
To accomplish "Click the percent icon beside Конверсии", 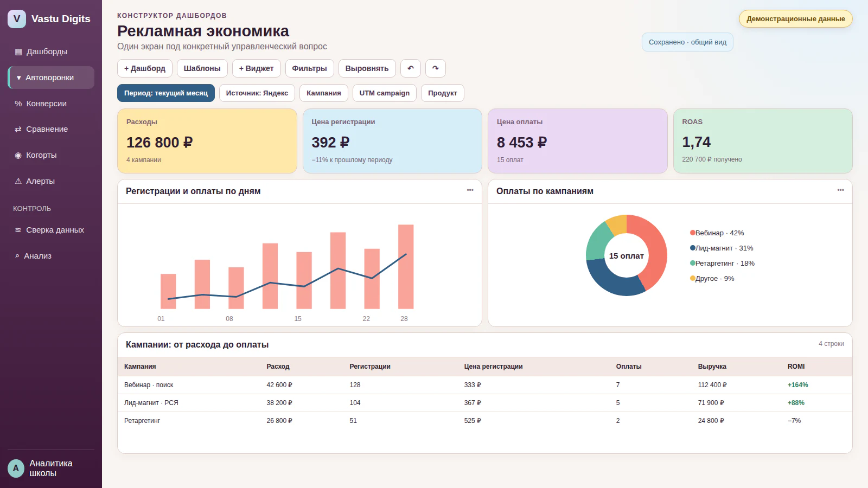I will [x=18, y=104].
